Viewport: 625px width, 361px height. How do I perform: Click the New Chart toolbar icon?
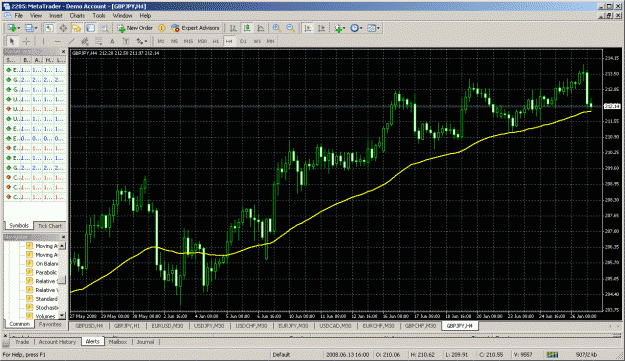11,28
